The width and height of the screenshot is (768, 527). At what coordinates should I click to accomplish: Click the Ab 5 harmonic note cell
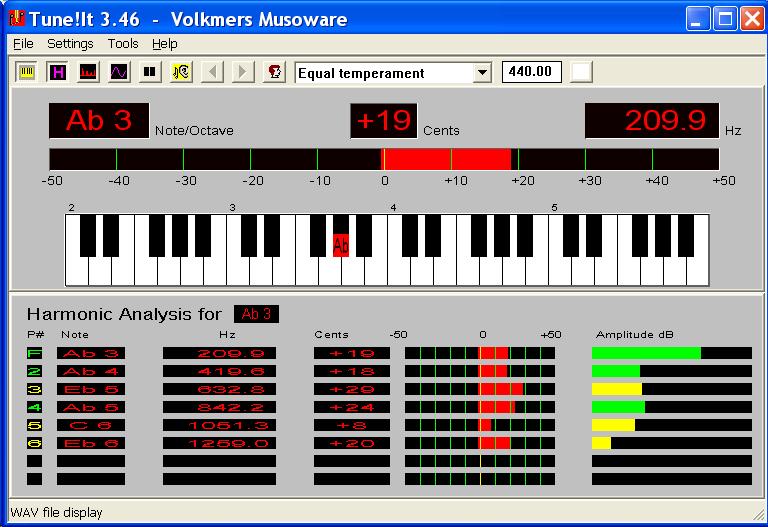pyautogui.click(x=91, y=407)
